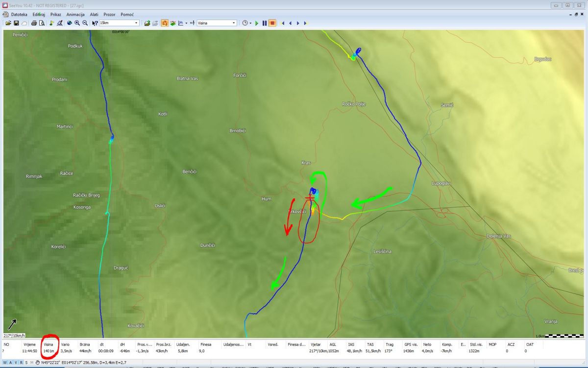The width and height of the screenshot is (588, 368).
Task: Click the greyed flight toolbar icon
Action: (x=155, y=23)
